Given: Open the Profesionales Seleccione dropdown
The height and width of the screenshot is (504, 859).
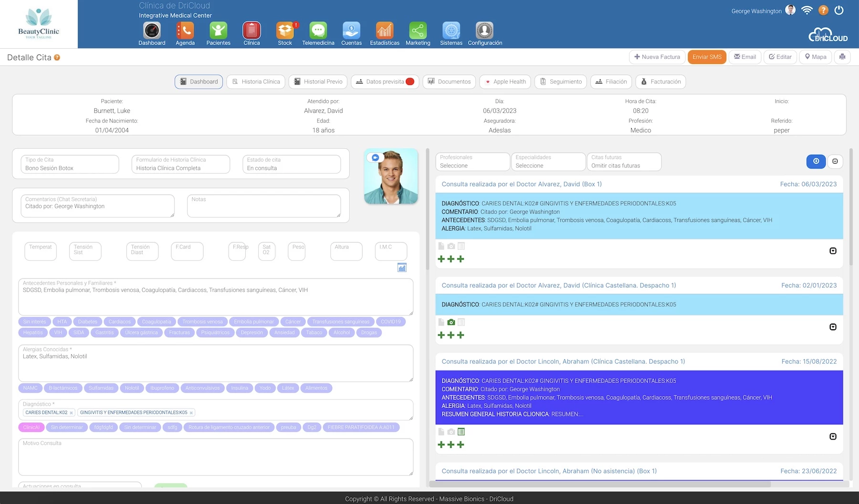Looking at the screenshot, I should [x=472, y=165].
